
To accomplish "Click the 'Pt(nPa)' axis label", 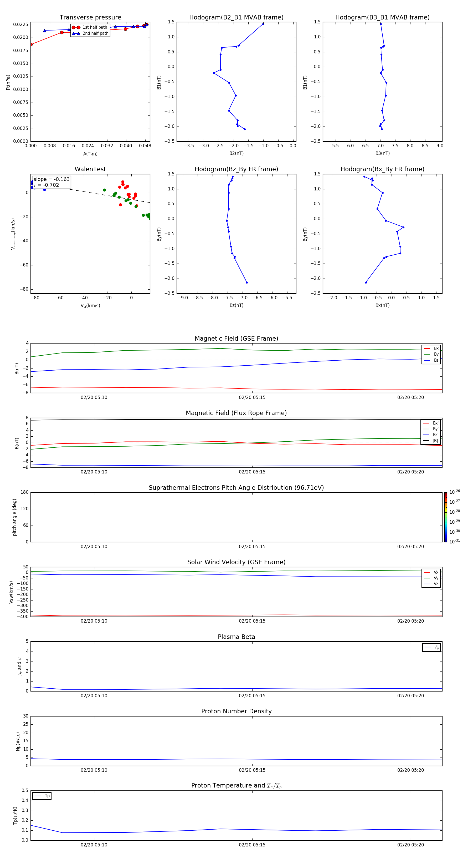I will (8, 82).
